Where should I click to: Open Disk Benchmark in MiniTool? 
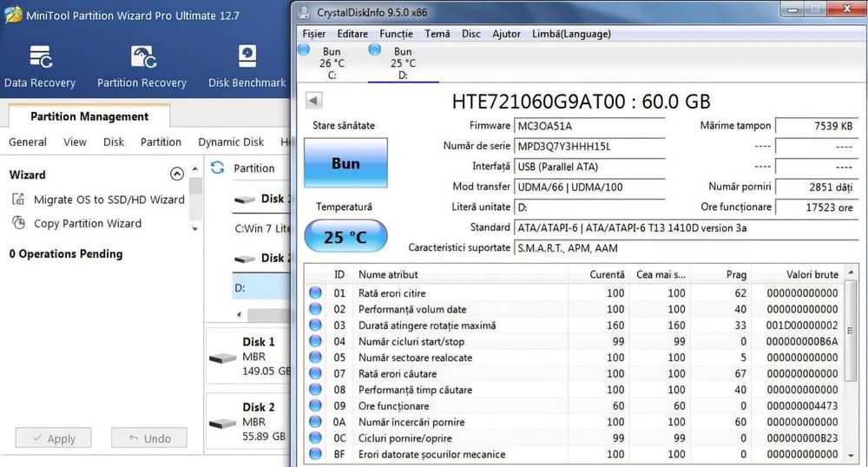[x=247, y=66]
